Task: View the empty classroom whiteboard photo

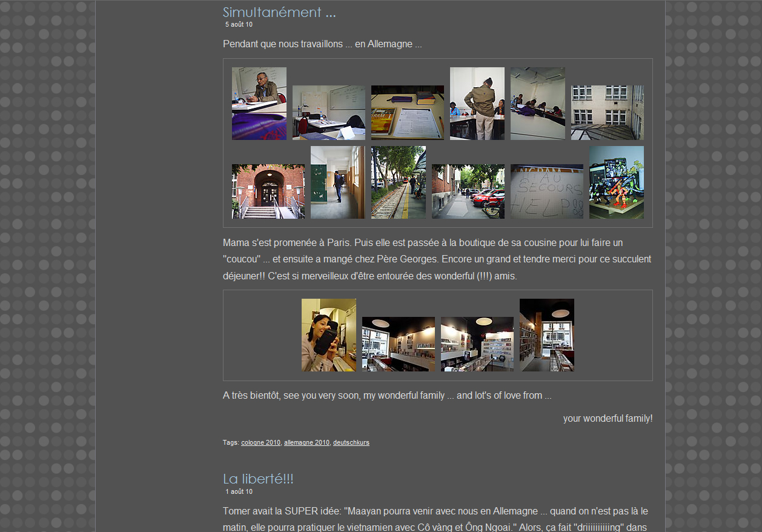Action: [328, 113]
